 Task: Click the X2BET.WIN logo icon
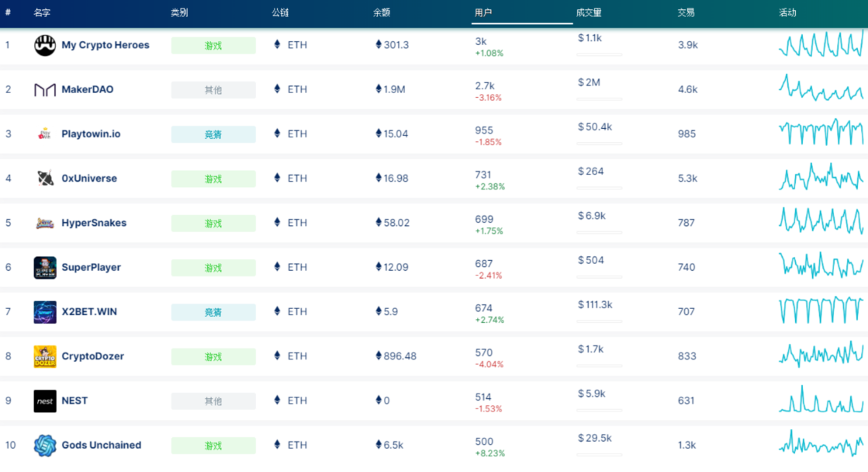tap(45, 312)
